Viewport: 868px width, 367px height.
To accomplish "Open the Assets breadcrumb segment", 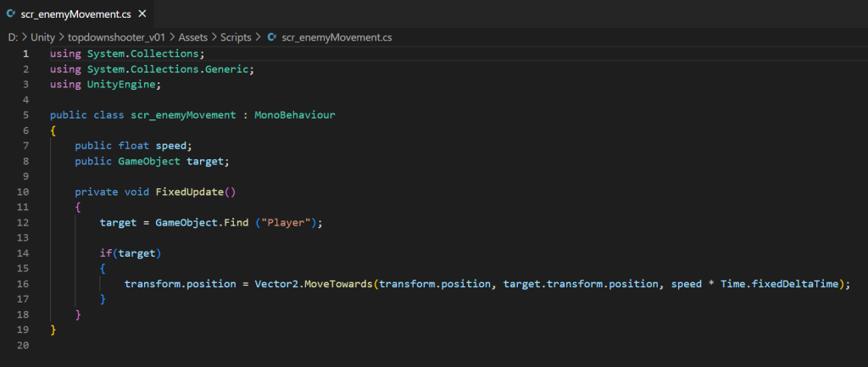I will (x=192, y=37).
